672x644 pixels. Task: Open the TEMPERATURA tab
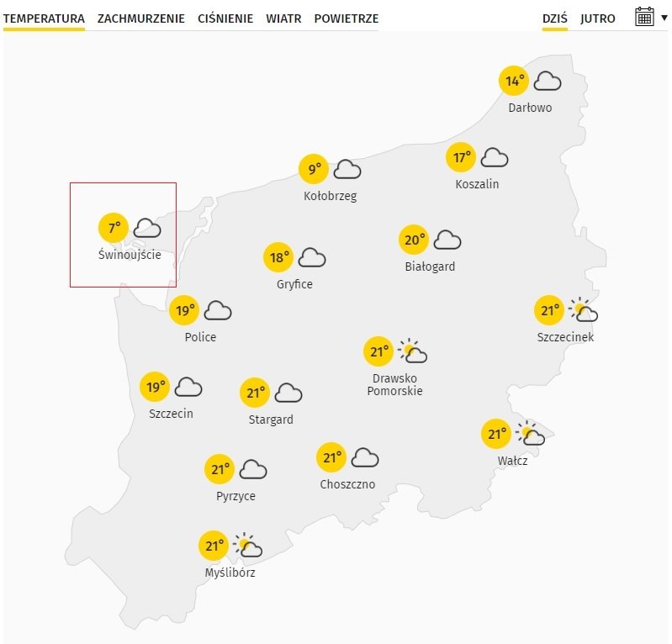pos(44,18)
